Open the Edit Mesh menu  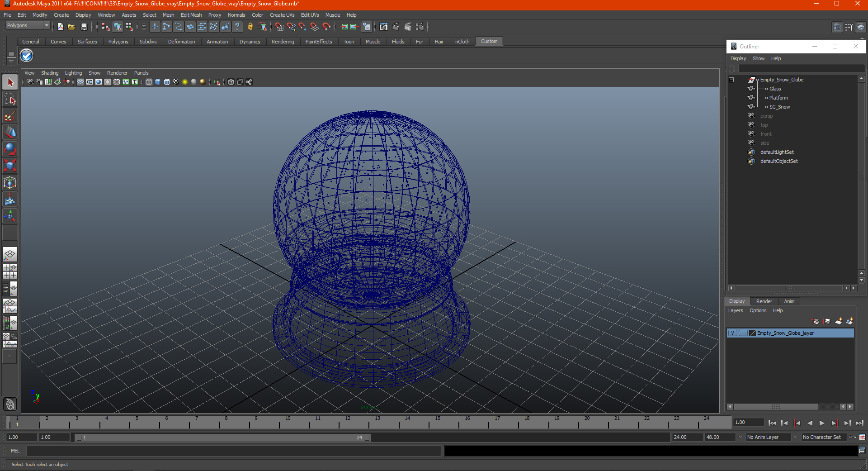[x=191, y=15]
